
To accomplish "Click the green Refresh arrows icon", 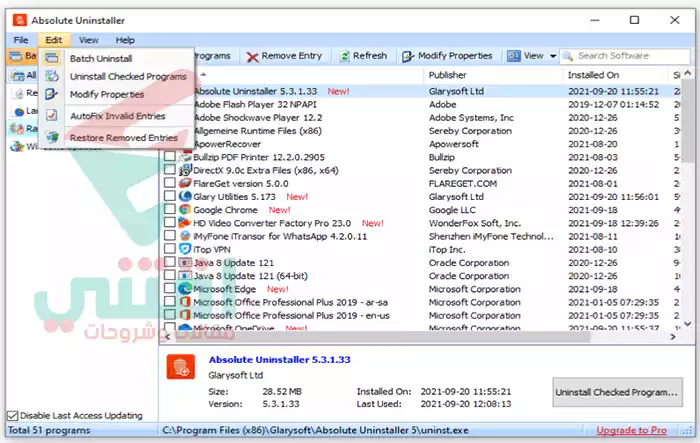I will point(344,56).
